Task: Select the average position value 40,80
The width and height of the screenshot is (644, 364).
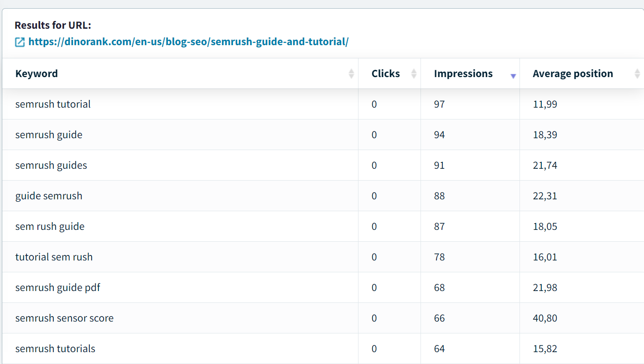Action: 545,318
